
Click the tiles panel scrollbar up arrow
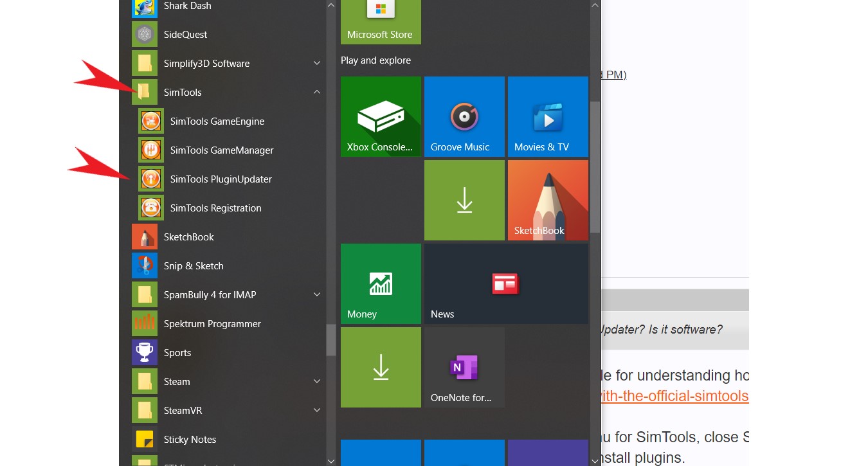(x=595, y=5)
